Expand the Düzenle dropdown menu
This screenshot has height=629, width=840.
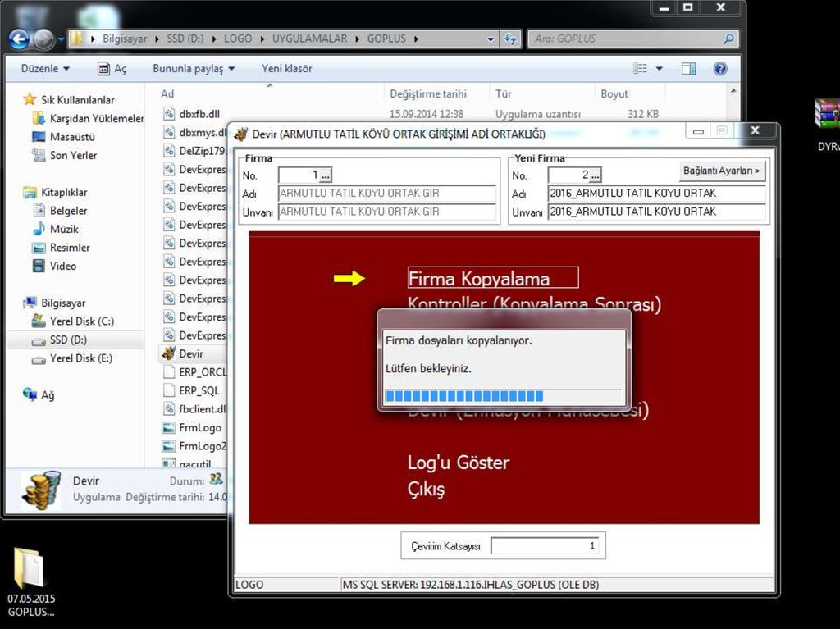(x=45, y=69)
